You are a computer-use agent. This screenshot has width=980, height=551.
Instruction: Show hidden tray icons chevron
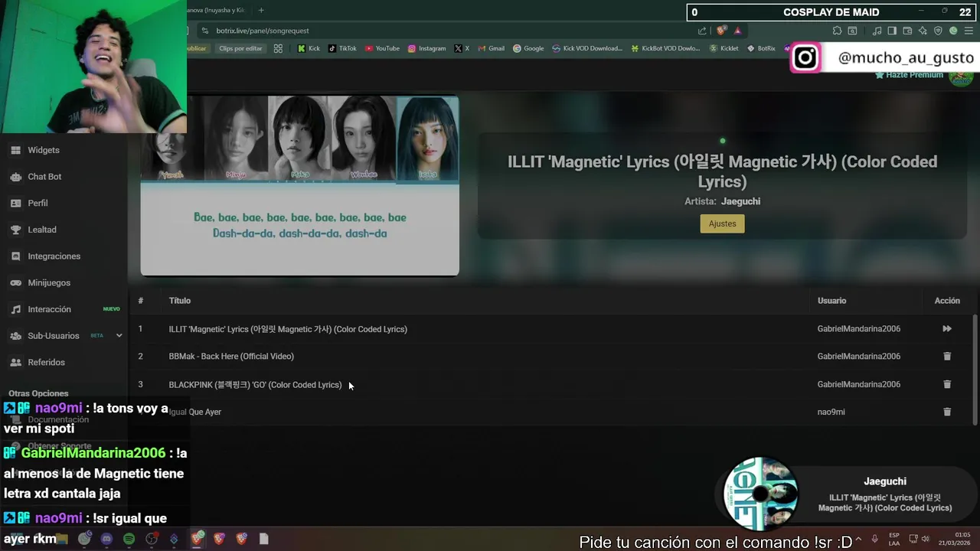click(857, 539)
